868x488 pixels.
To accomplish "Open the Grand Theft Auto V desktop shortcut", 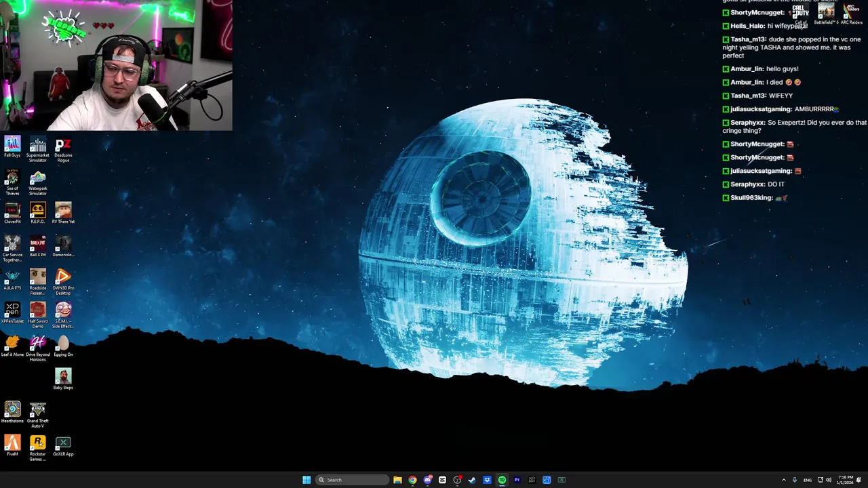I will point(38,415).
